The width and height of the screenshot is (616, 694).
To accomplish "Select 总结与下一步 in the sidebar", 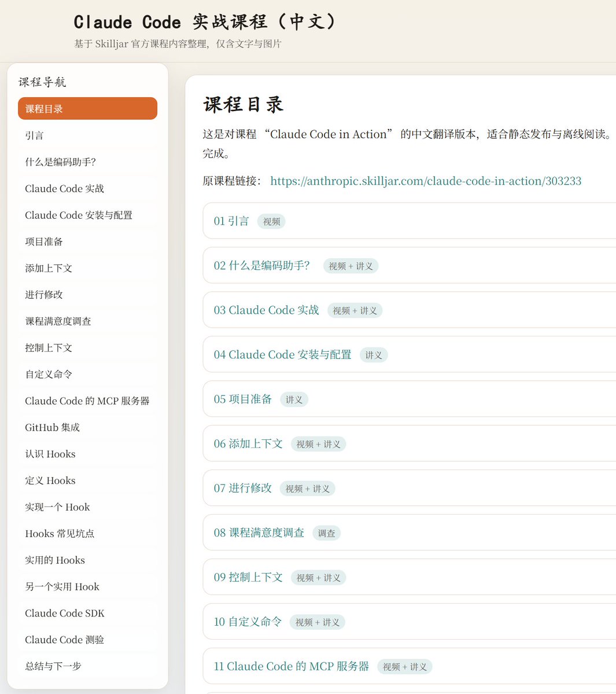I will pyautogui.click(x=87, y=666).
